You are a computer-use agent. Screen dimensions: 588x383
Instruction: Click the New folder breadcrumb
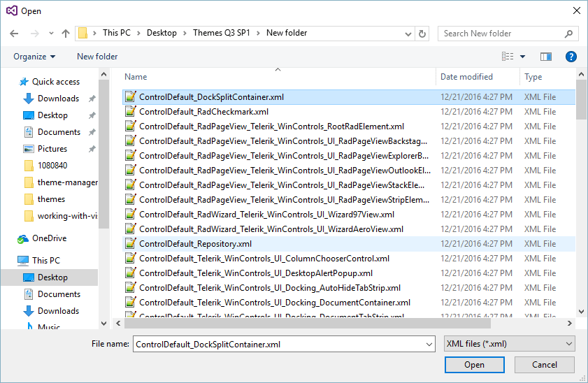[287, 33]
